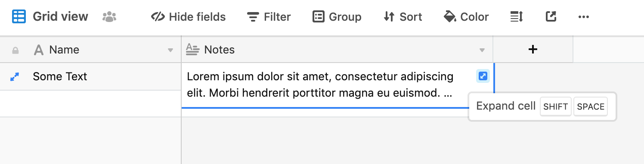Viewport: 644px width, 164px height.
Task: Click the Lorem ipsum Notes cell text
Action: [x=320, y=85]
